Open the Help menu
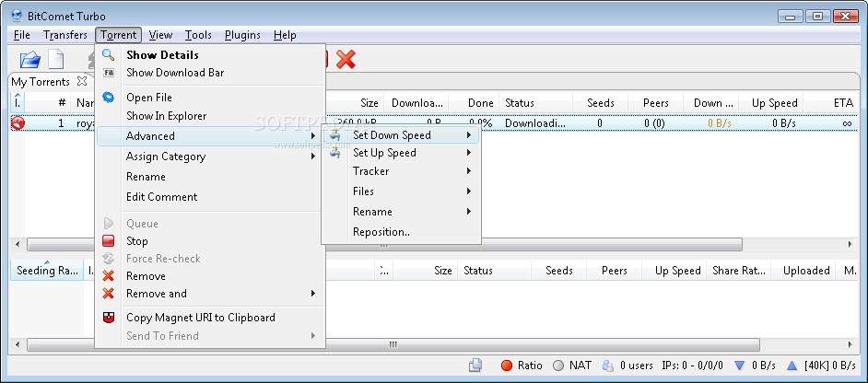 tap(285, 35)
